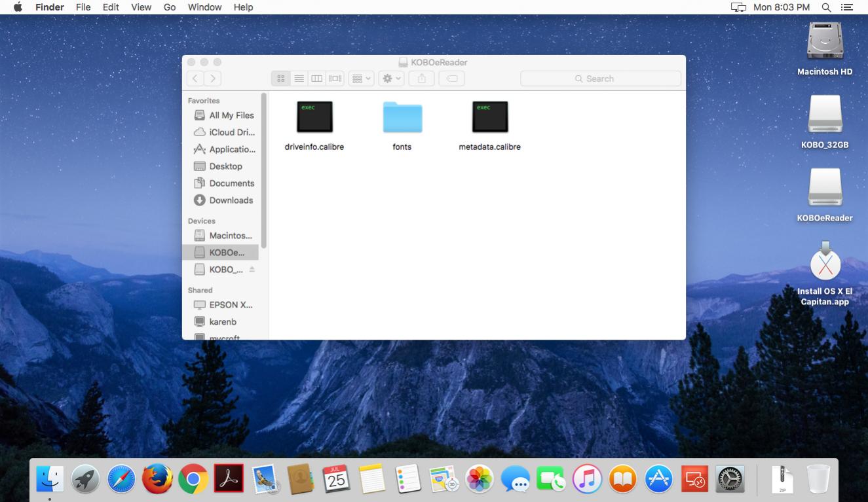Open Photos from the Dock
Screen dimensions: 868x502
pos(479,480)
